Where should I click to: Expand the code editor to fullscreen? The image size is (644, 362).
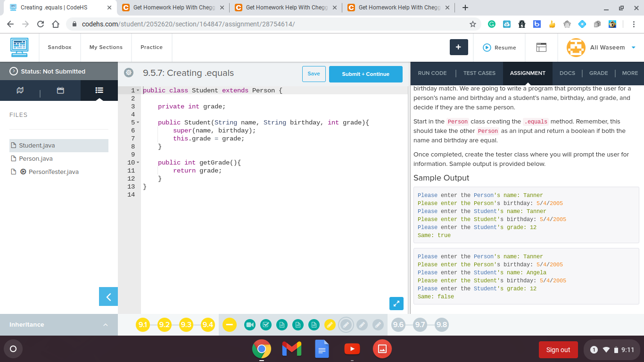point(396,304)
